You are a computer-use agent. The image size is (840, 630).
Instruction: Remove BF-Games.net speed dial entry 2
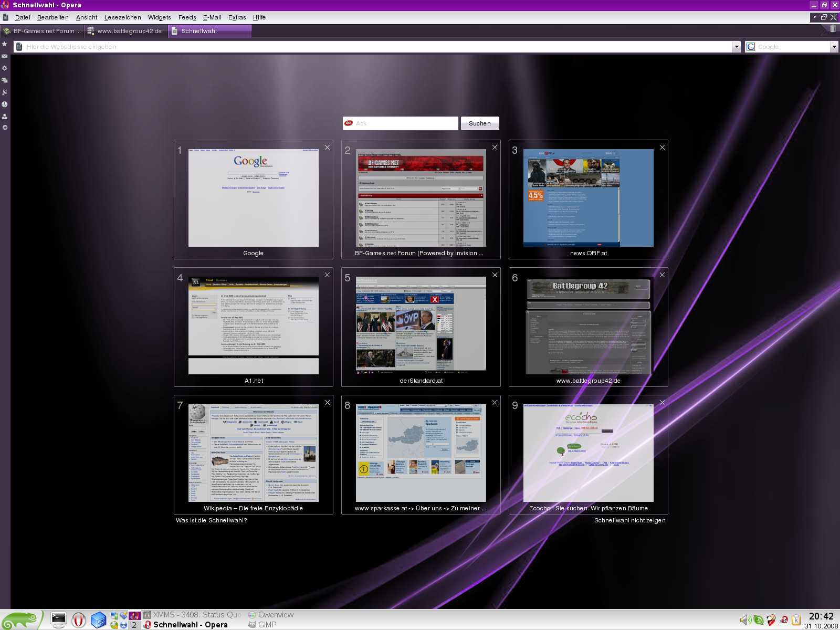[x=495, y=148]
